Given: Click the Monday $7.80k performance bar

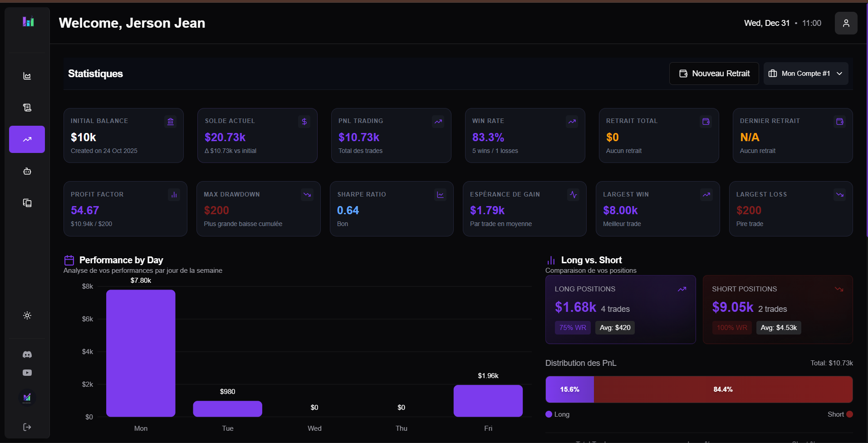Looking at the screenshot, I should (x=141, y=353).
